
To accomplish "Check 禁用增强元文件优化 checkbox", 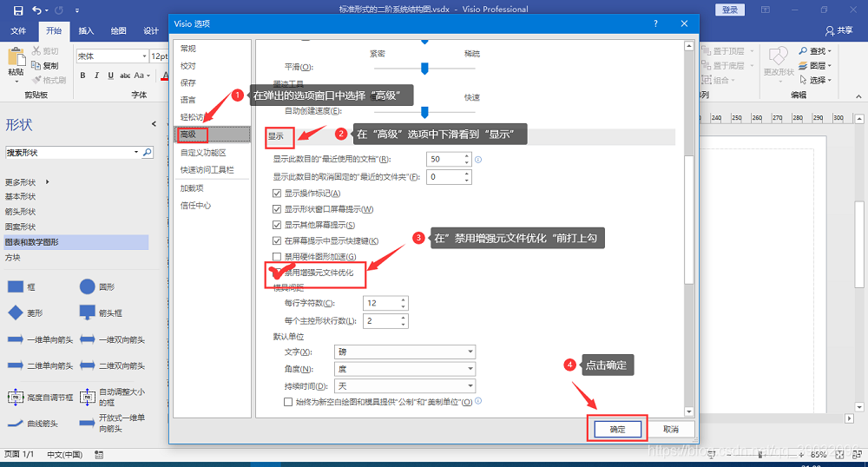I will [x=277, y=273].
